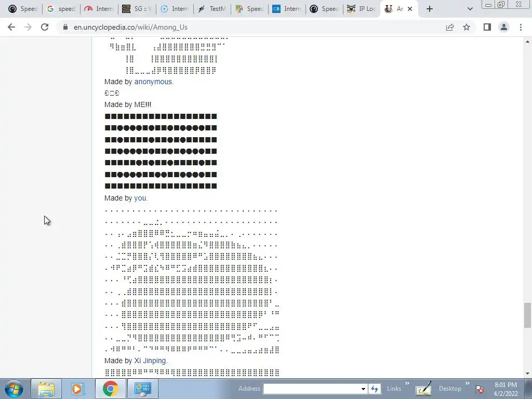Viewport: 532px width, 399px height.
Task: Launch Windows Media Player from taskbar
Action: coord(77,389)
